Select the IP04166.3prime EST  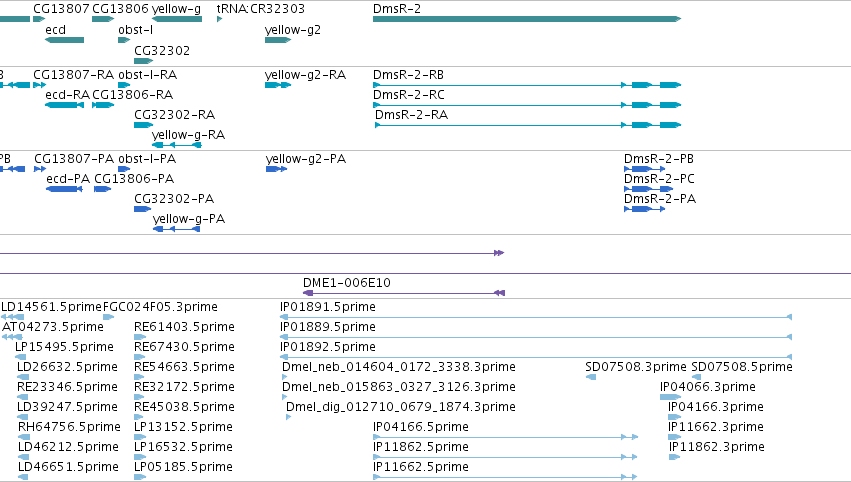pyautogui.click(x=675, y=417)
